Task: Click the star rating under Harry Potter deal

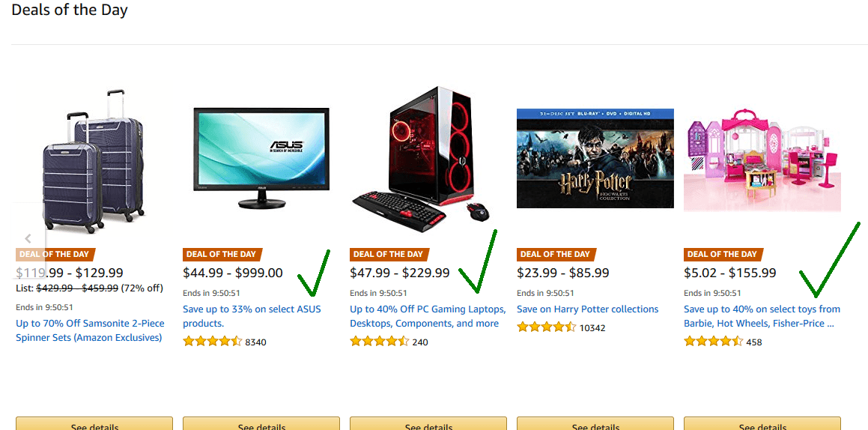Action: tap(547, 327)
